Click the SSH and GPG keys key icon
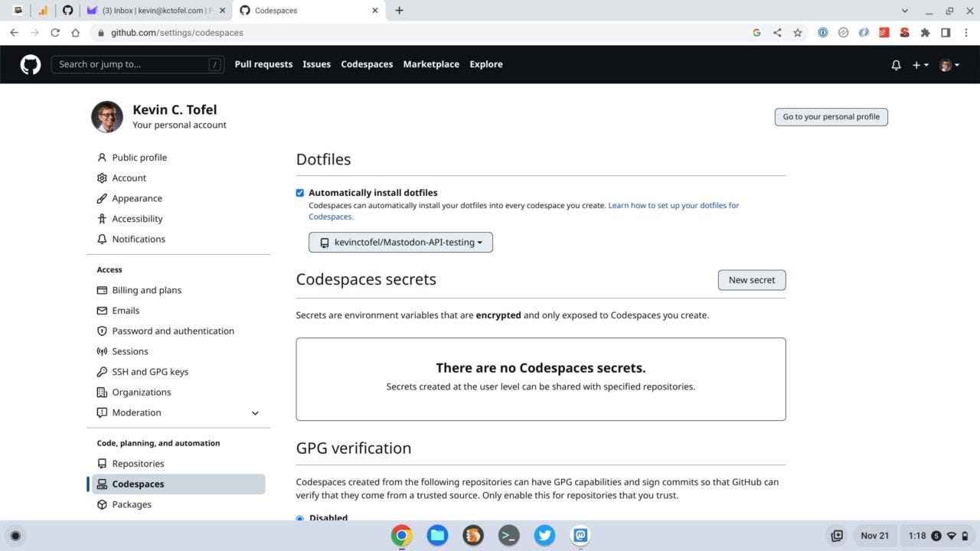Viewport: 980px width, 551px height. pyautogui.click(x=102, y=372)
